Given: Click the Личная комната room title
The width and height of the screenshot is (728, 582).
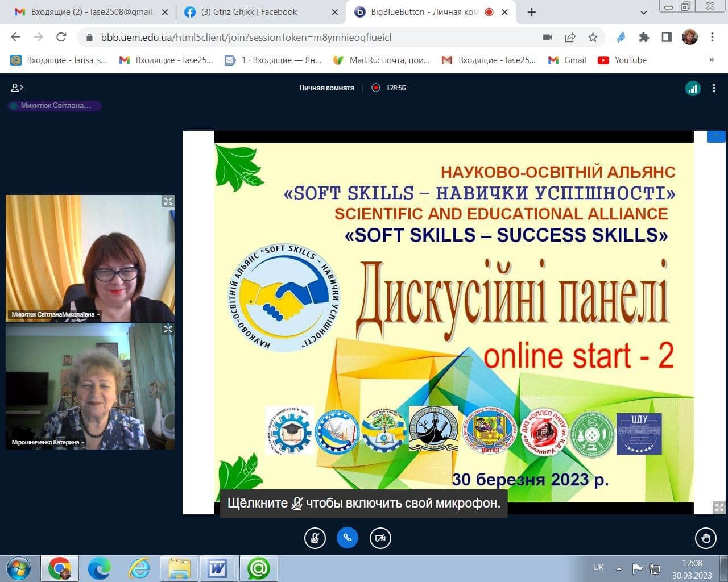Looking at the screenshot, I should tap(326, 88).
